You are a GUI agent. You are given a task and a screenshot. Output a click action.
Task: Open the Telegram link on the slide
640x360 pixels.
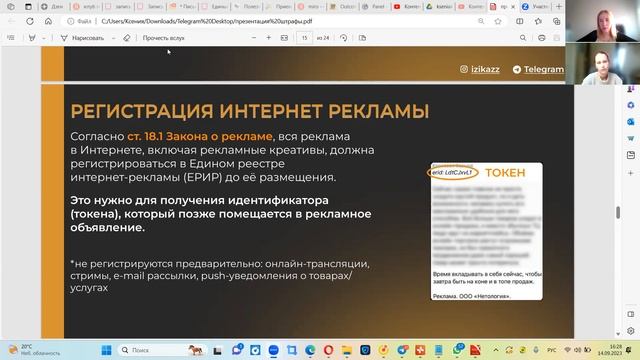tap(538, 69)
